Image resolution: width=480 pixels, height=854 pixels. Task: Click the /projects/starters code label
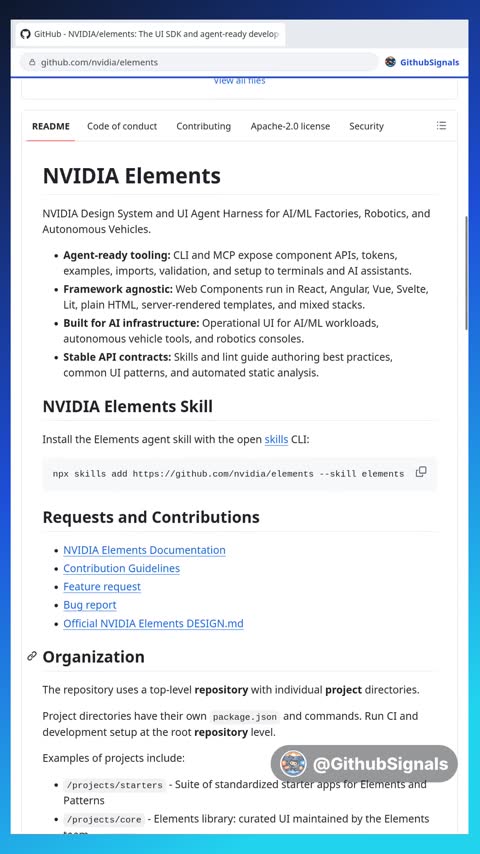pos(114,785)
